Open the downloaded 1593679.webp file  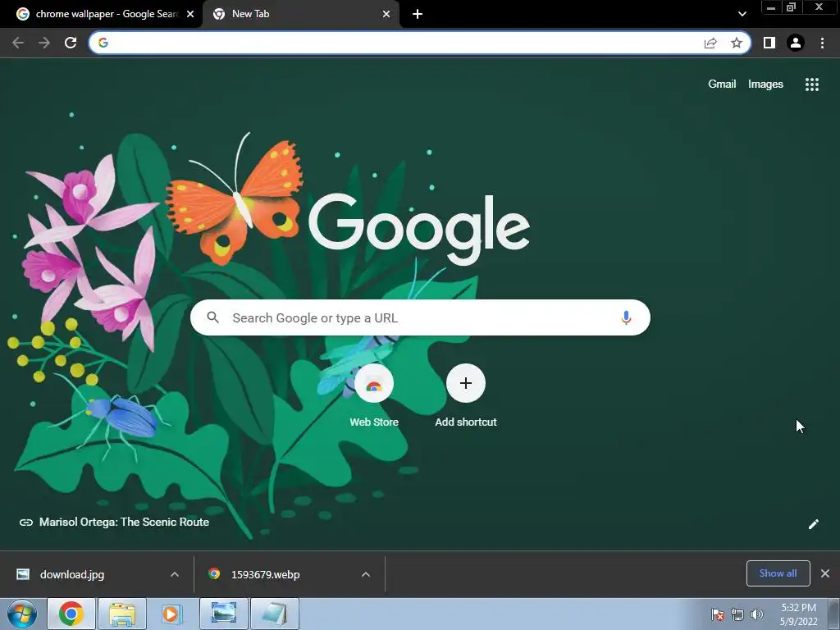point(265,574)
